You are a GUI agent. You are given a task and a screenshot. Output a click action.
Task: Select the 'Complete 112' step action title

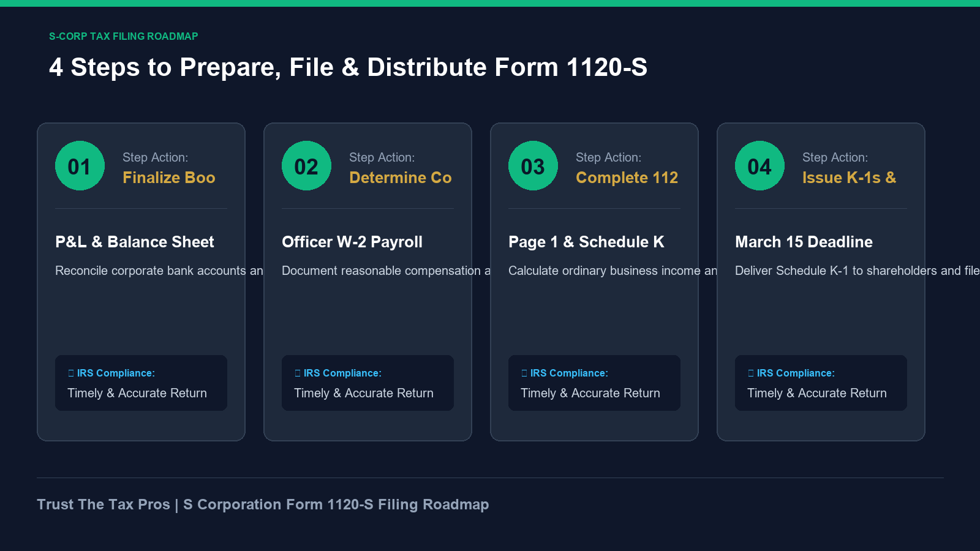(627, 178)
